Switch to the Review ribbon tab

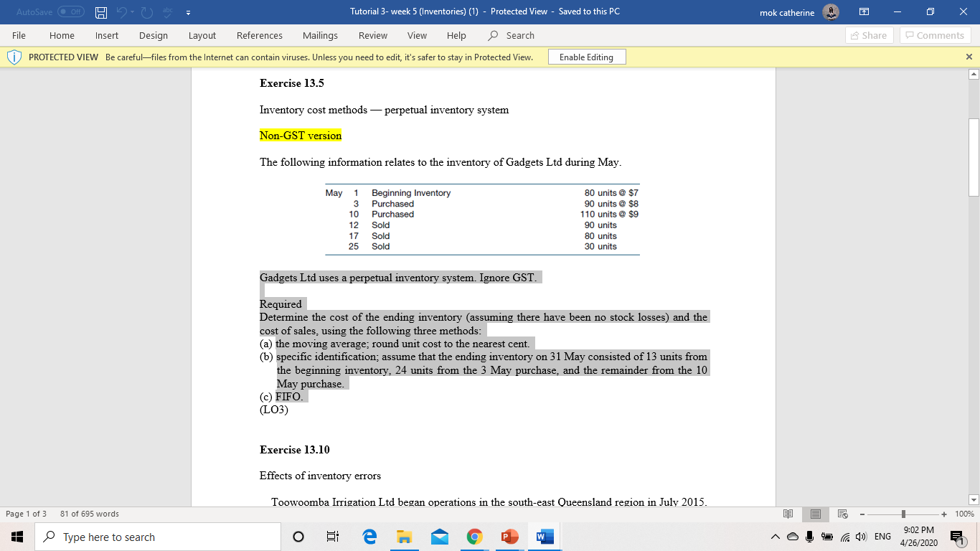[372, 35]
